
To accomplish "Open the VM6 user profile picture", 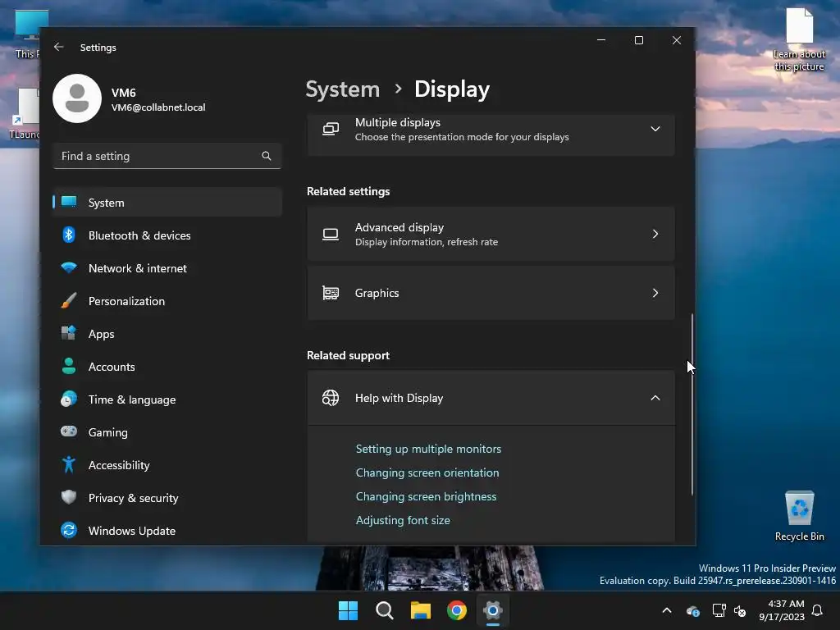I will 77,98.
